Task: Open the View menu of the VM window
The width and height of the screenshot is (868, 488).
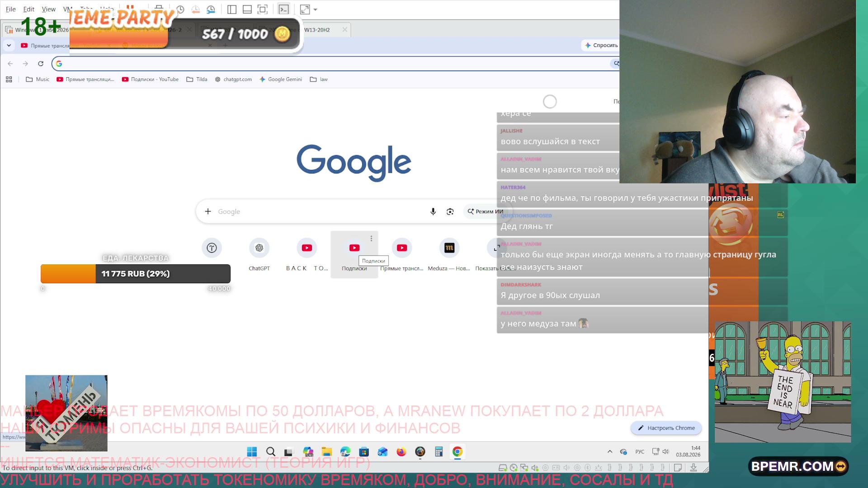Action: (48, 9)
